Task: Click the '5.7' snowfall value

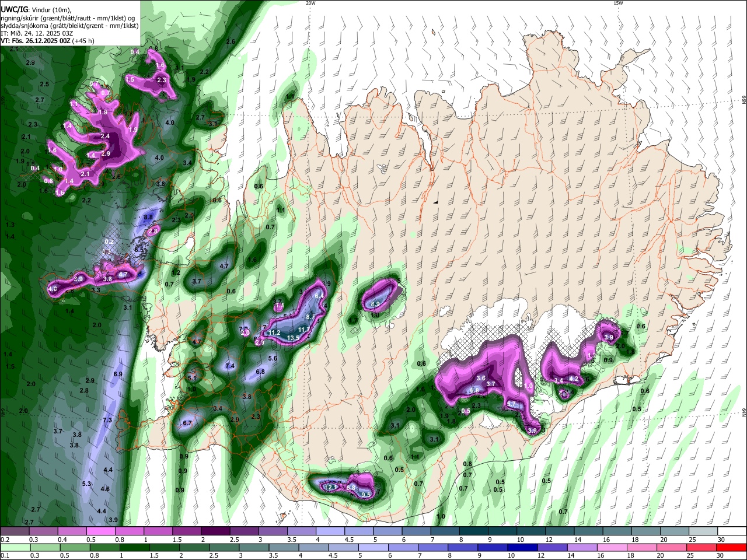Action: click(512, 404)
